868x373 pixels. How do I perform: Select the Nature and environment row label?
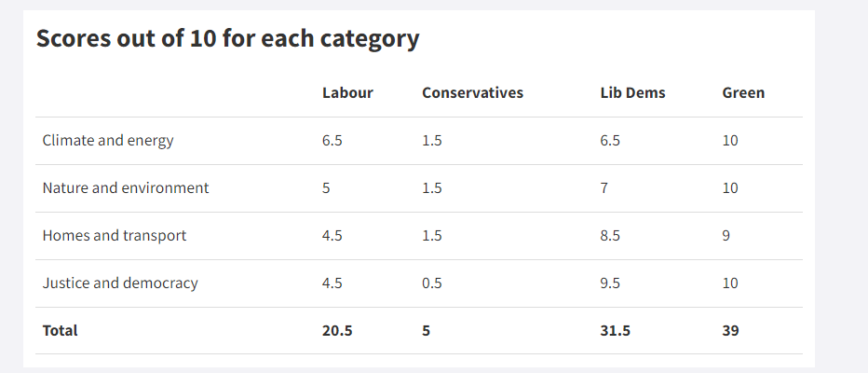coord(126,188)
